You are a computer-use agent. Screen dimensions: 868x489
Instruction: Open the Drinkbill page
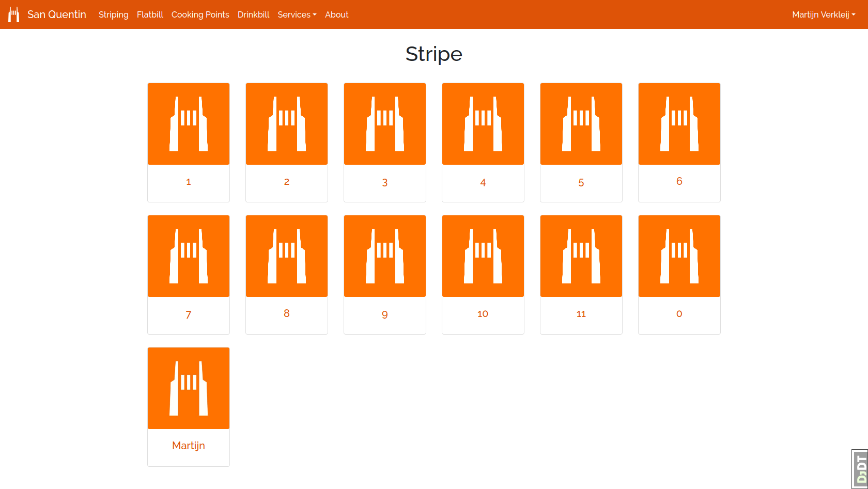(x=253, y=14)
